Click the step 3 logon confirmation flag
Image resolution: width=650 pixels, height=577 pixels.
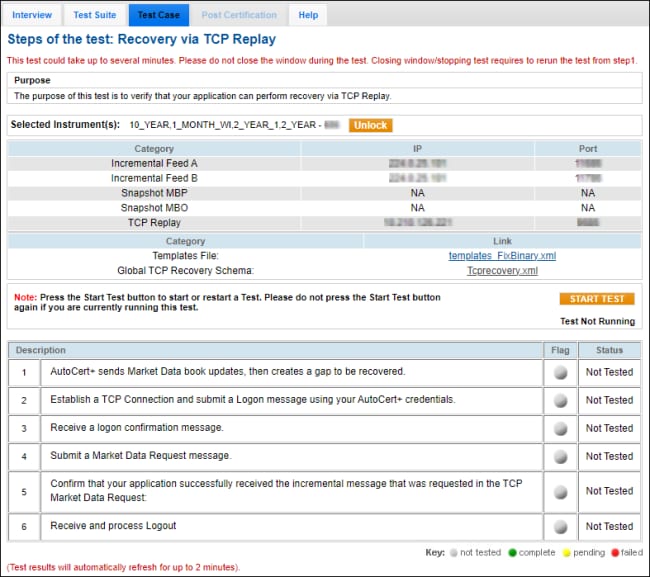559,429
